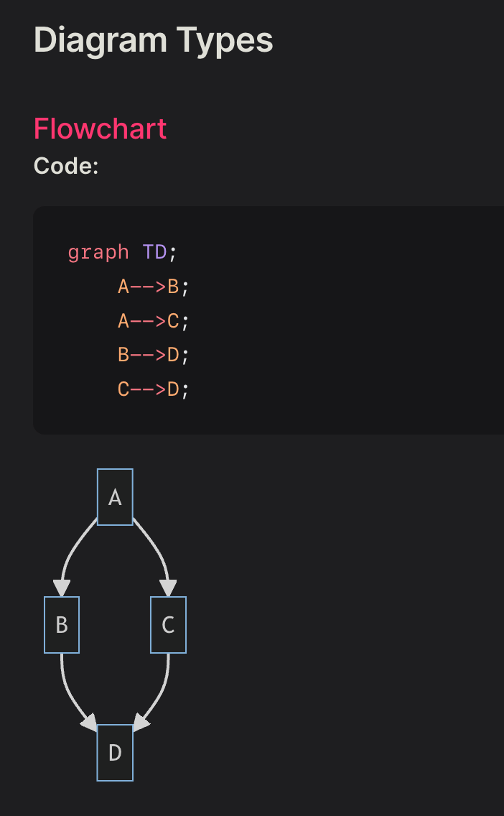The image size is (504, 816).
Task: Place cursor on the B-->D; code line
Action: pyautogui.click(x=152, y=356)
